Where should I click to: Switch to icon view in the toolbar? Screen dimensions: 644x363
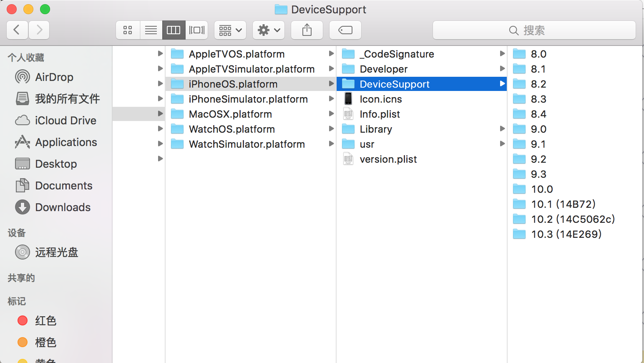(x=128, y=30)
